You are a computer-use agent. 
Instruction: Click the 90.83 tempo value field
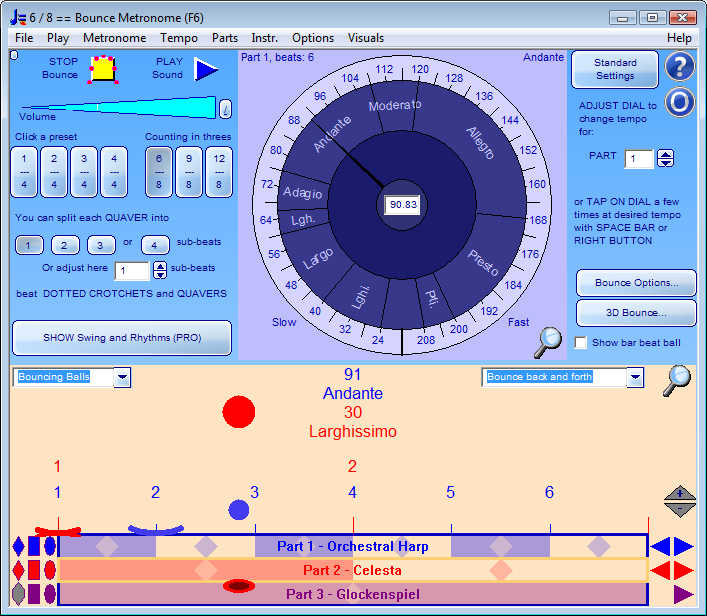[403, 205]
